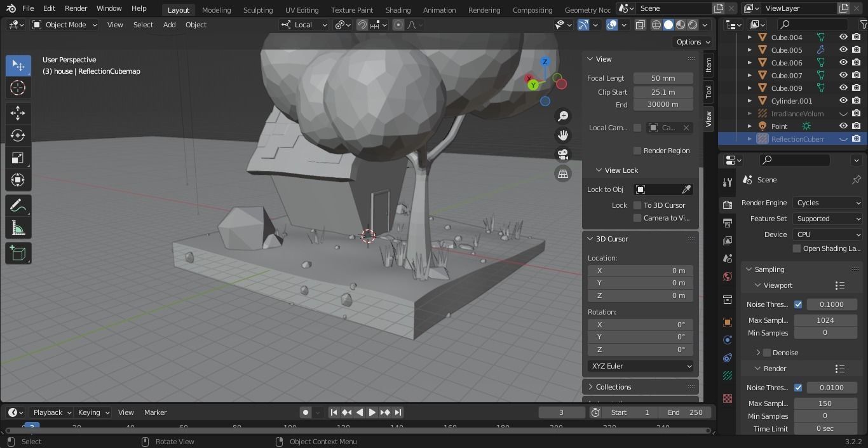Expand Cube.006 in the outliner
Screen dimensions: 868x448
[749, 63]
